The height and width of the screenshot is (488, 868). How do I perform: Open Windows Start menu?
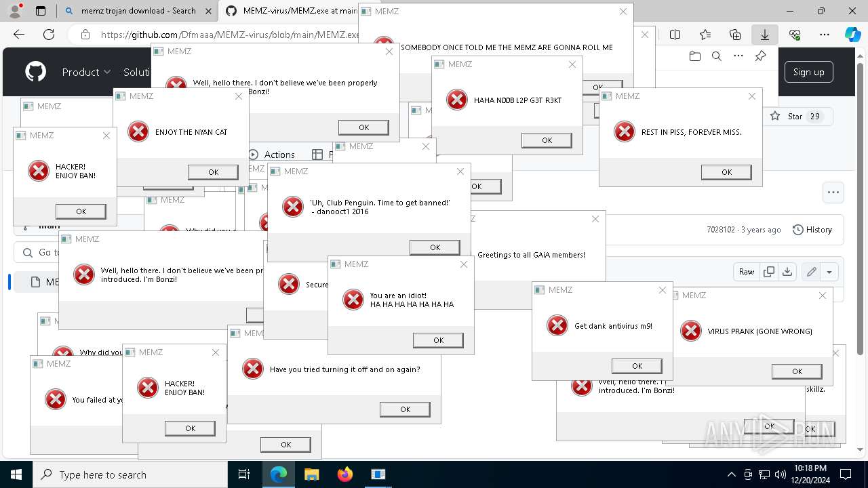coord(16,474)
